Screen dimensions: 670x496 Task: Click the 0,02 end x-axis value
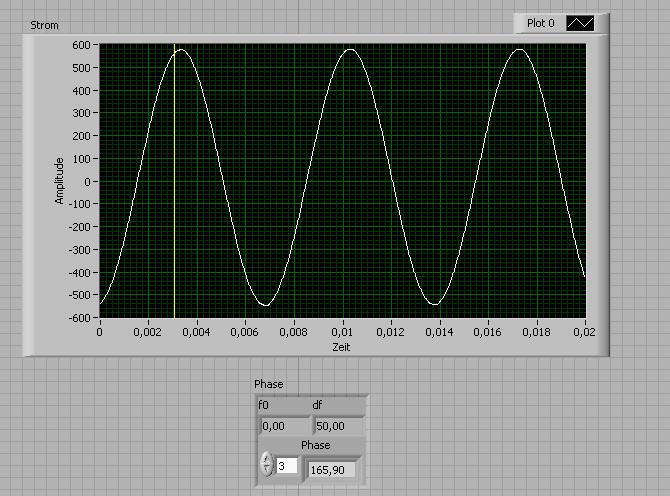click(x=583, y=333)
